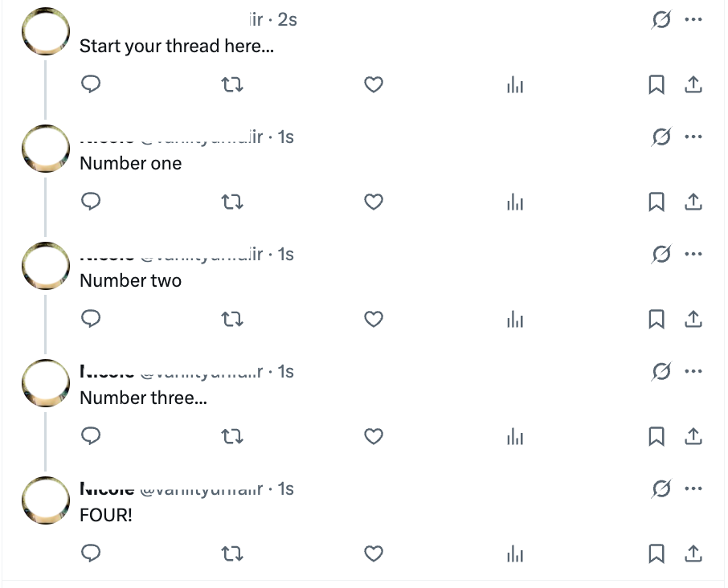Bookmark the "FOUR!" post

click(656, 553)
